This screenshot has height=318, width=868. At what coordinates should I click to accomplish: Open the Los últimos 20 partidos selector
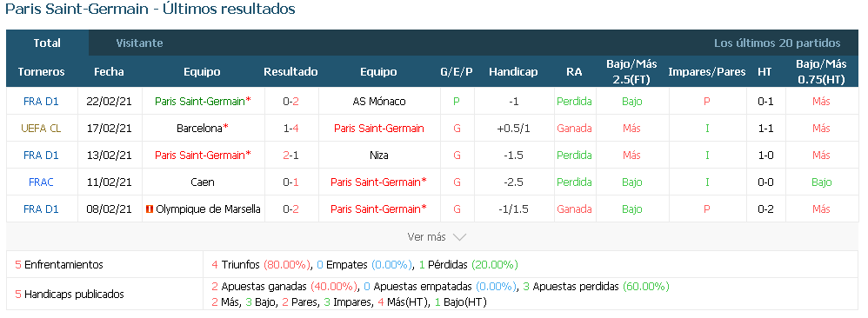[x=777, y=43]
